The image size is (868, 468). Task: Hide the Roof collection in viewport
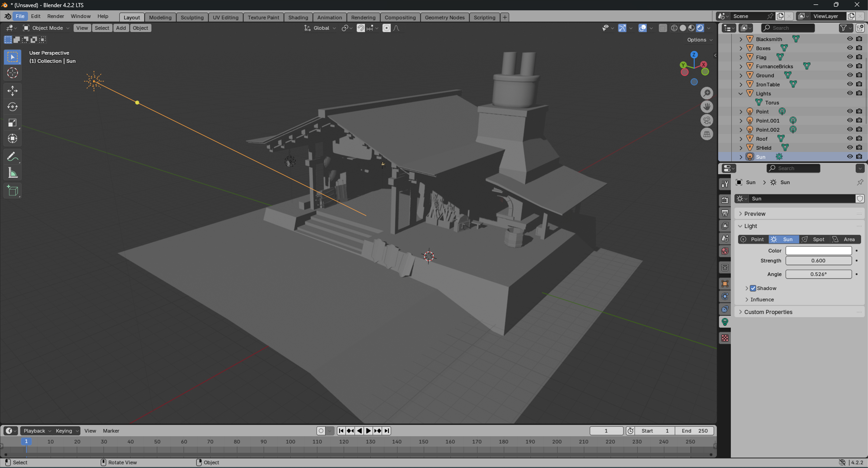click(x=850, y=139)
